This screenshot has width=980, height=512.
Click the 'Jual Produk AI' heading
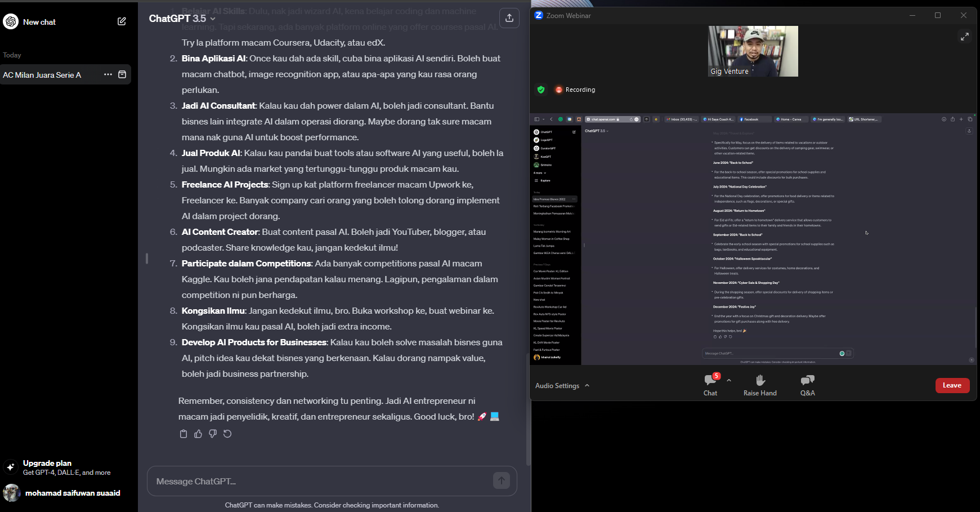click(211, 153)
